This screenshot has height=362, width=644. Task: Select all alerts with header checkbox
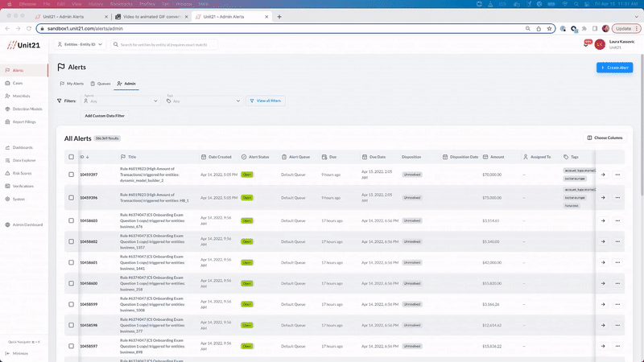pos(71,157)
